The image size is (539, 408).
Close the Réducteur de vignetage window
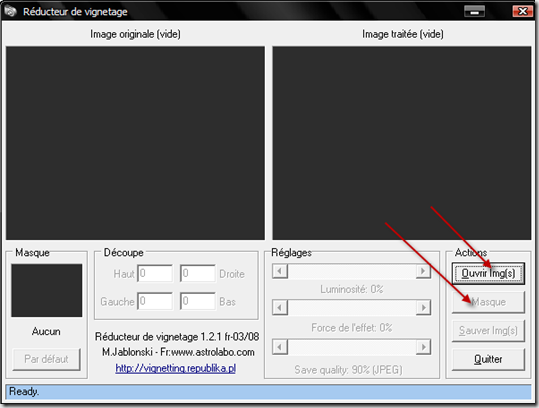pos(522,11)
